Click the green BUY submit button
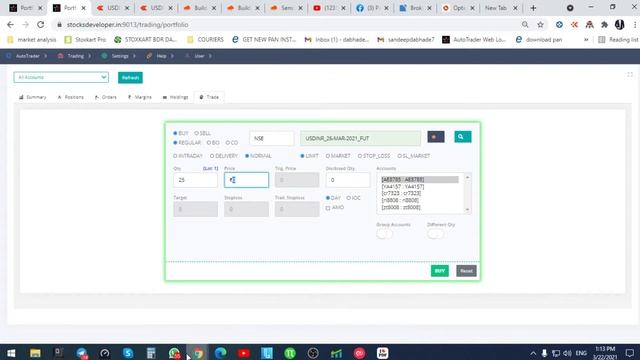Screen dimensions: 640x360 click(440, 271)
